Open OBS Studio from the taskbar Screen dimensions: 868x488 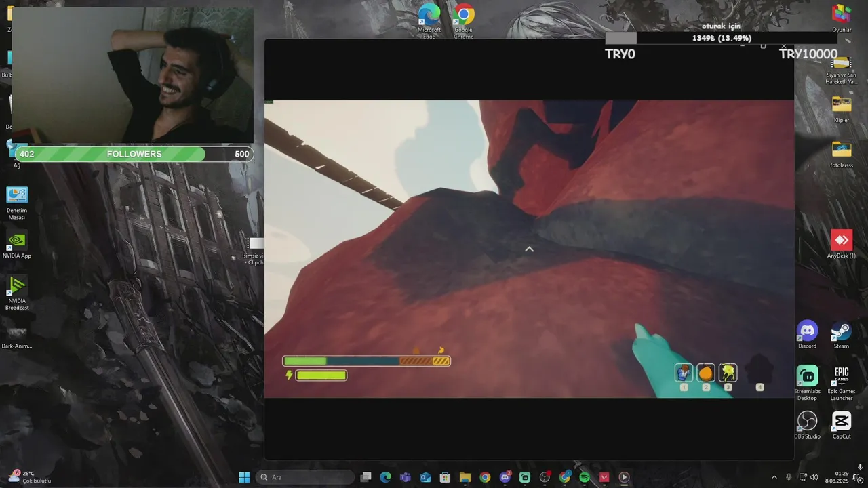point(545,477)
